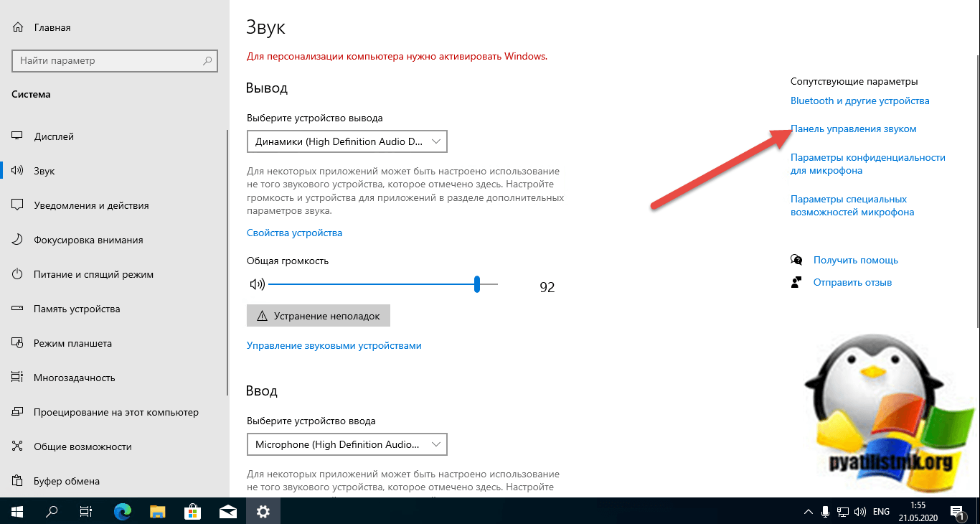Open Display settings in sidebar
The width and height of the screenshot is (980, 524).
54,136
